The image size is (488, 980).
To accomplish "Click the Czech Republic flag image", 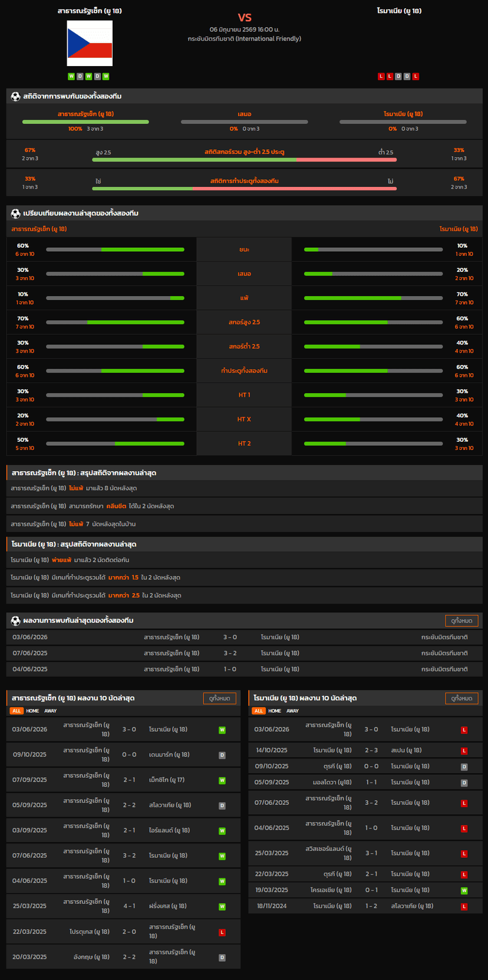I will point(90,43).
